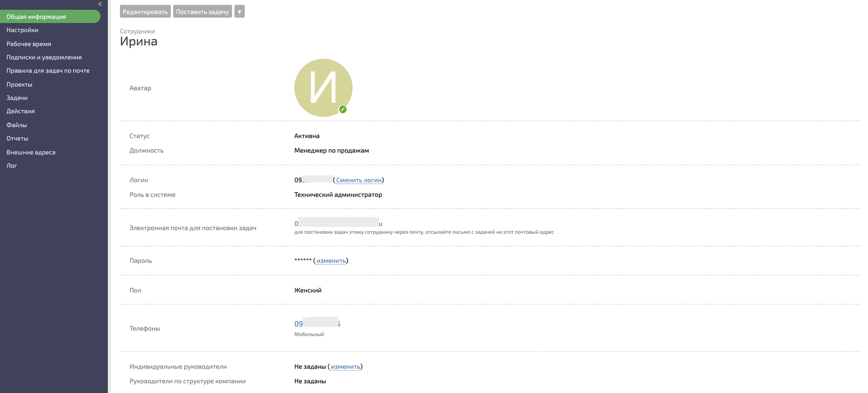
Task: View Отчеты section
Action: click(x=17, y=138)
